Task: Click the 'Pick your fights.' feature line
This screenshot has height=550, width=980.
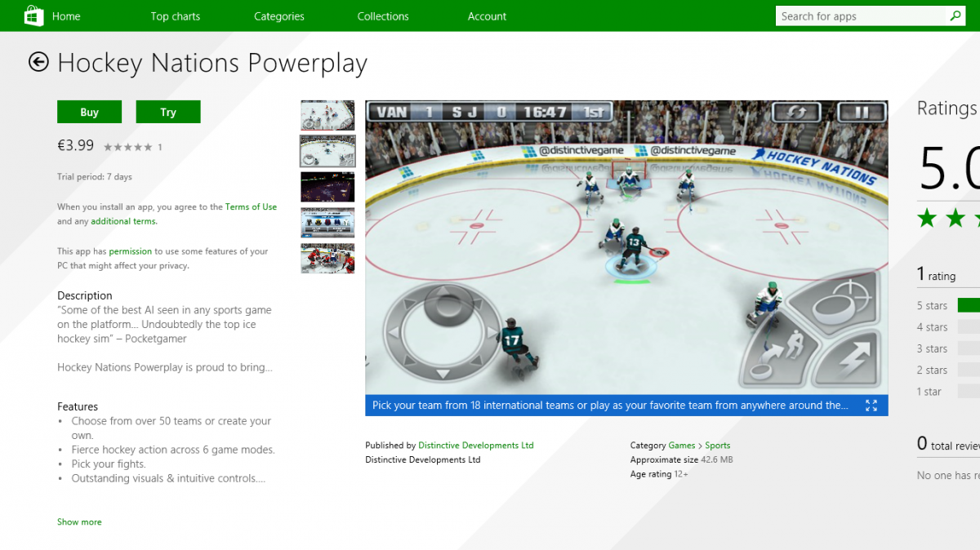Action: click(109, 464)
